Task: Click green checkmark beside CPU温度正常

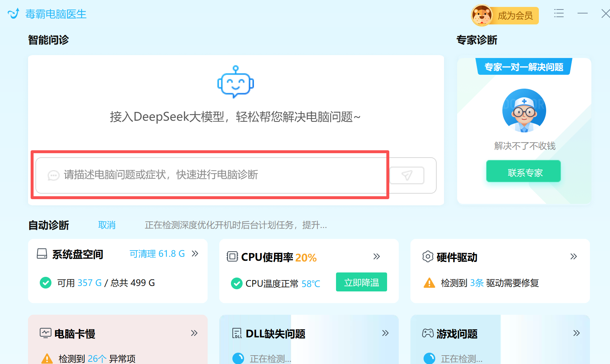Action: (x=237, y=283)
